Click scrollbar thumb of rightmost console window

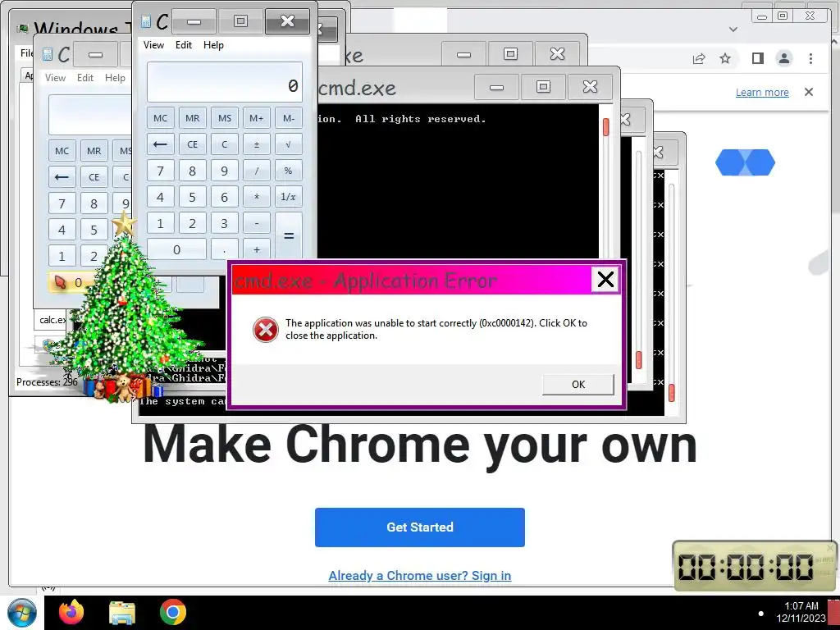coord(672,393)
